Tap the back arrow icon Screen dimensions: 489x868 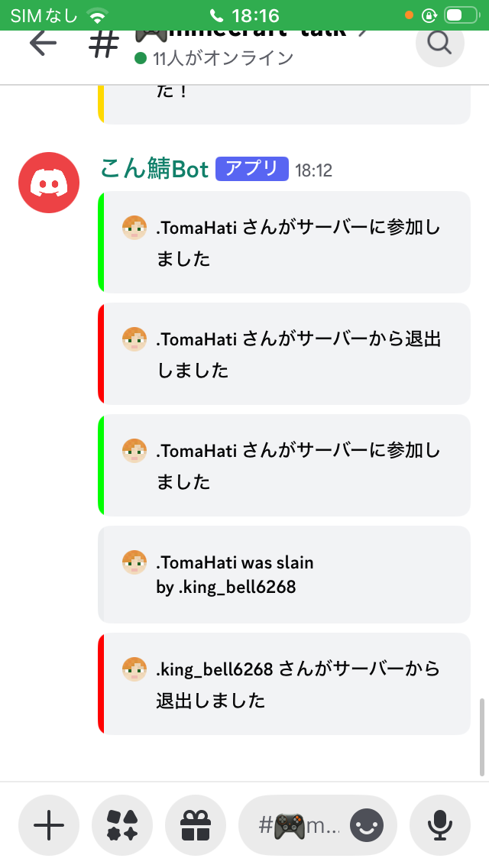tap(43, 43)
